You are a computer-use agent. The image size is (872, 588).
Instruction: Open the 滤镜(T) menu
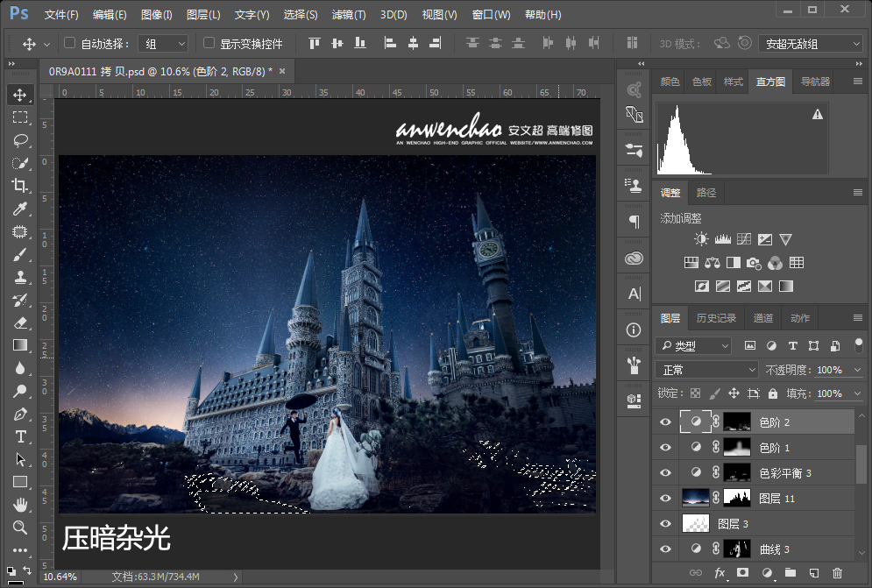tap(349, 15)
